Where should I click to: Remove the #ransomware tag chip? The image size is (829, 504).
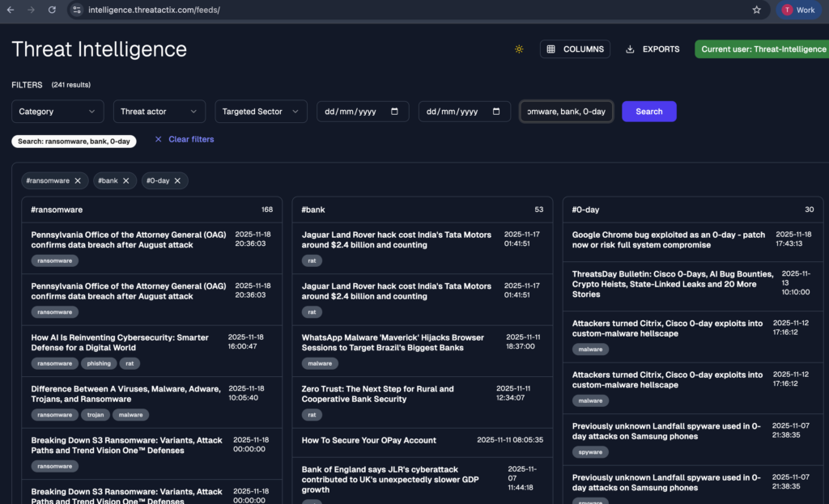coord(78,180)
